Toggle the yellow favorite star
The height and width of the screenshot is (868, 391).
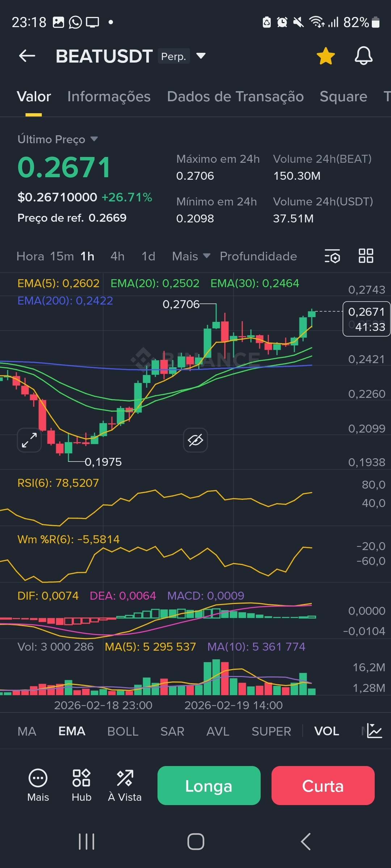coord(325,56)
